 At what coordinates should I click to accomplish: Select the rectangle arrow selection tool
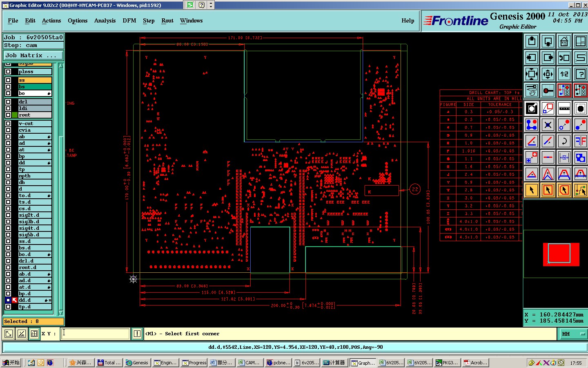click(548, 190)
